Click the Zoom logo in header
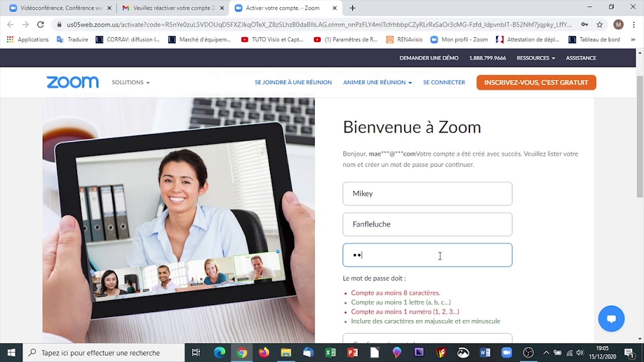 click(x=72, y=82)
